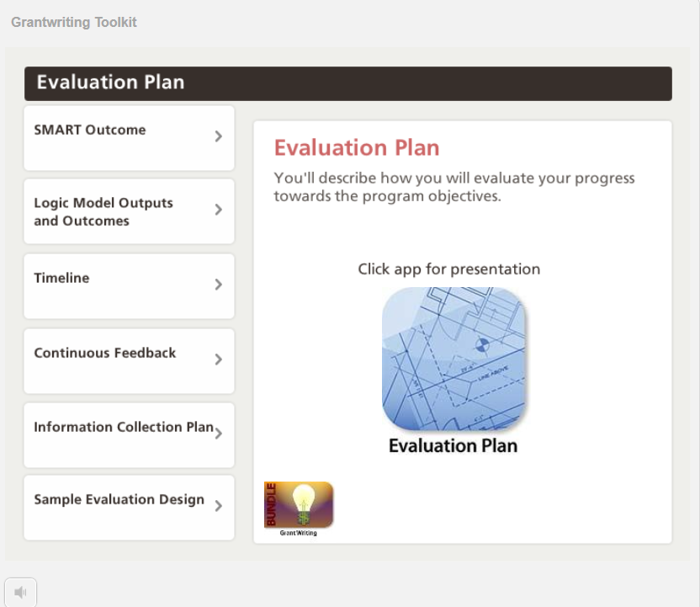
Task: Select Continuous Feedback entry
Action: [129, 361]
